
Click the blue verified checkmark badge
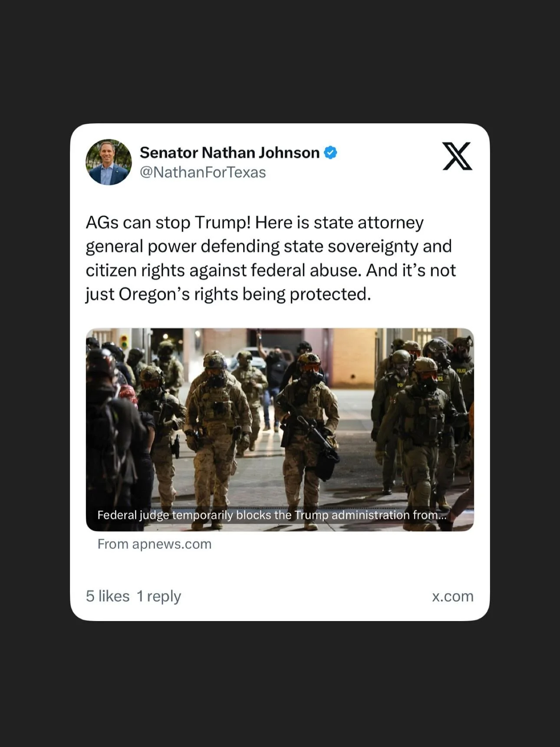pyautogui.click(x=331, y=152)
